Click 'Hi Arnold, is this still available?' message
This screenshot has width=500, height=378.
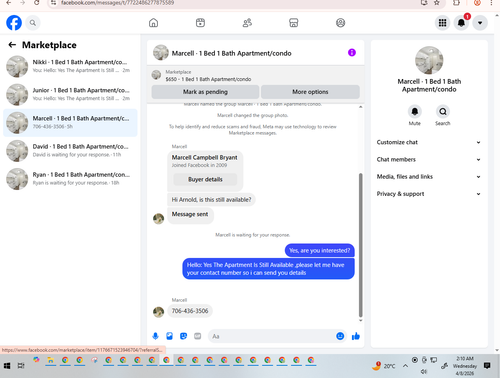[211, 200]
